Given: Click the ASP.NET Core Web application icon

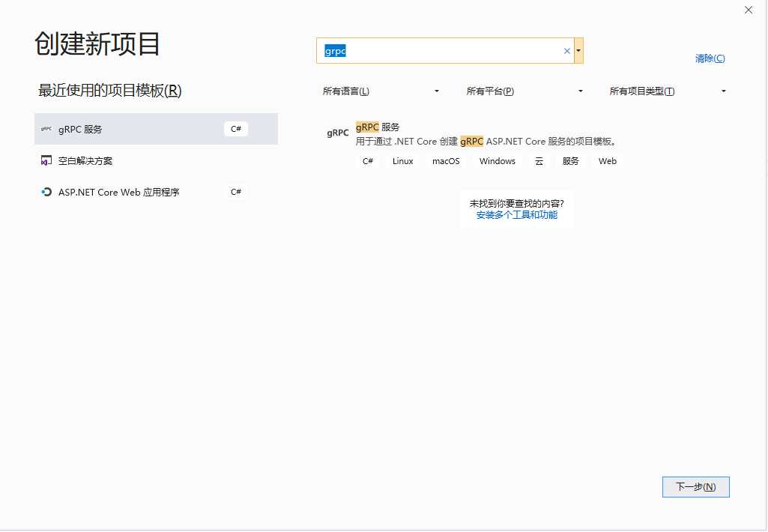Looking at the screenshot, I should pos(46,192).
